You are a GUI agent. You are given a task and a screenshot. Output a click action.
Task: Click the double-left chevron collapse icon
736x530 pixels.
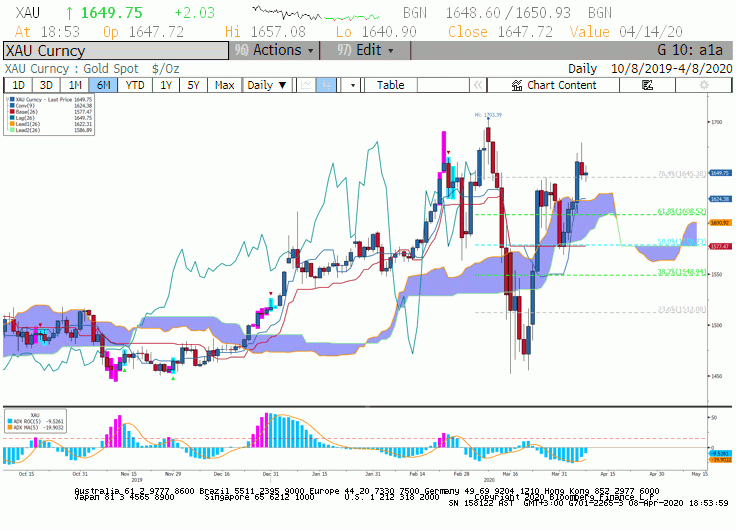pos(478,85)
